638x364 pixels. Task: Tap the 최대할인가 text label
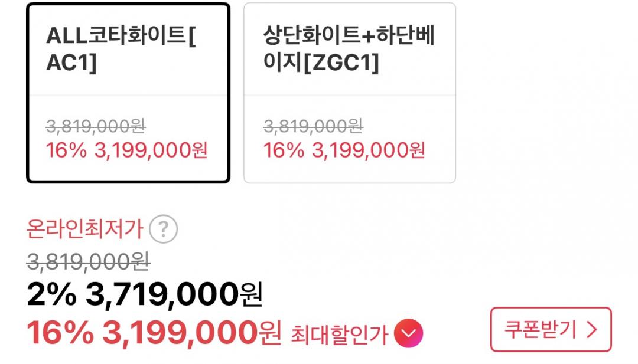tap(339, 335)
